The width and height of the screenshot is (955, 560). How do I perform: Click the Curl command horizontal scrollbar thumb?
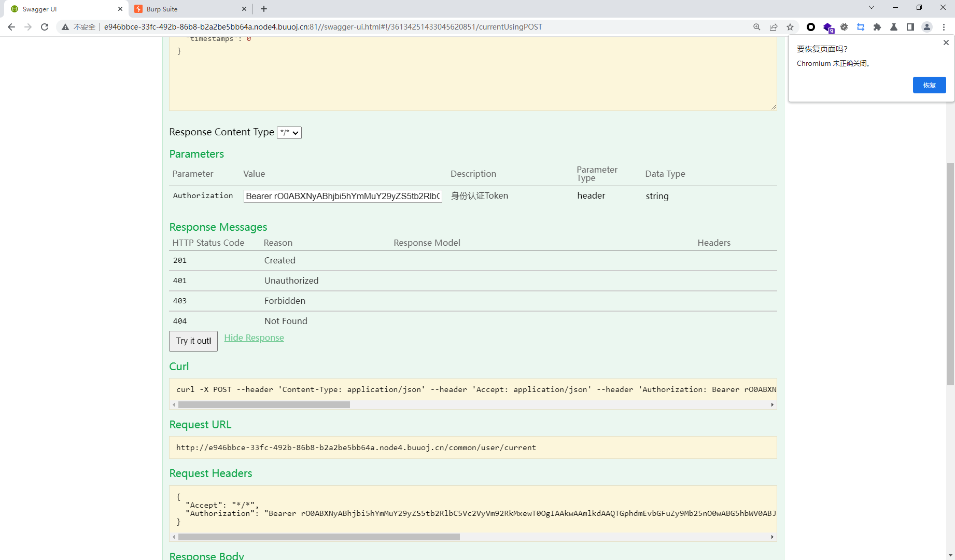(x=264, y=405)
